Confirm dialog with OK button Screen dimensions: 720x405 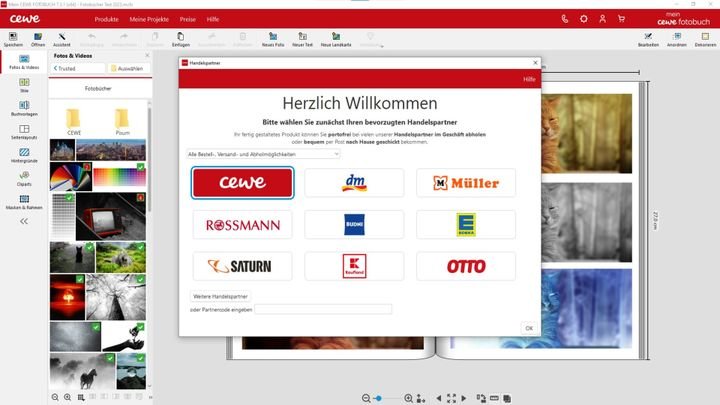pyautogui.click(x=529, y=328)
